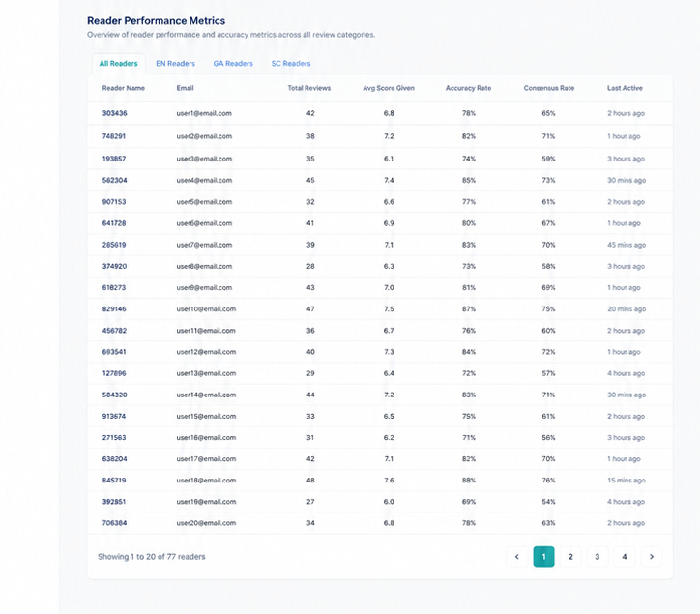Jump to page 2
The width and height of the screenshot is (700, 614).
(570, 556)
